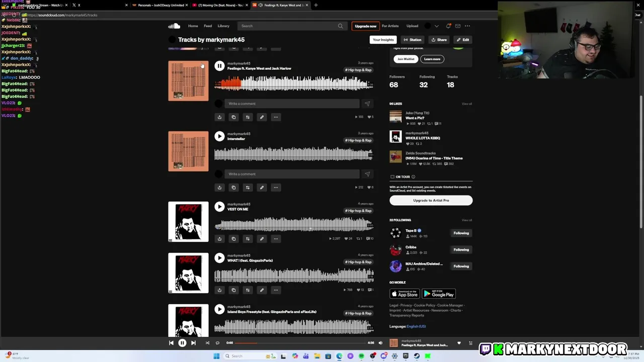Open the notifications bell icon

point(448,26)
